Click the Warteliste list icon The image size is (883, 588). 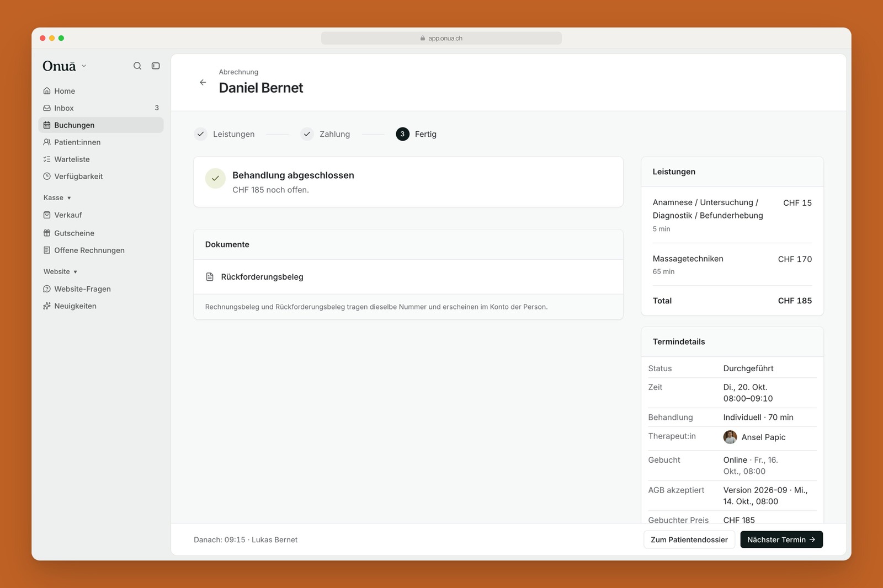[47, 159]
